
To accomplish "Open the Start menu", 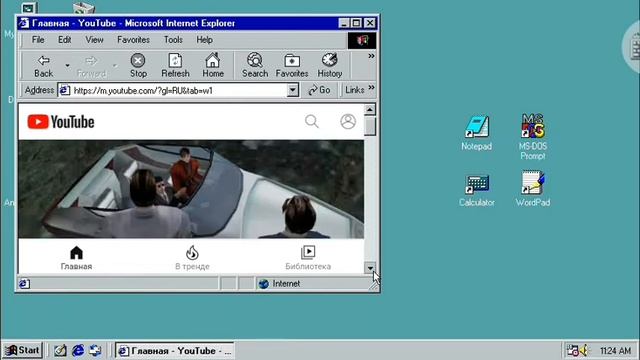I will pyautogui.click(x=22, y=350).
